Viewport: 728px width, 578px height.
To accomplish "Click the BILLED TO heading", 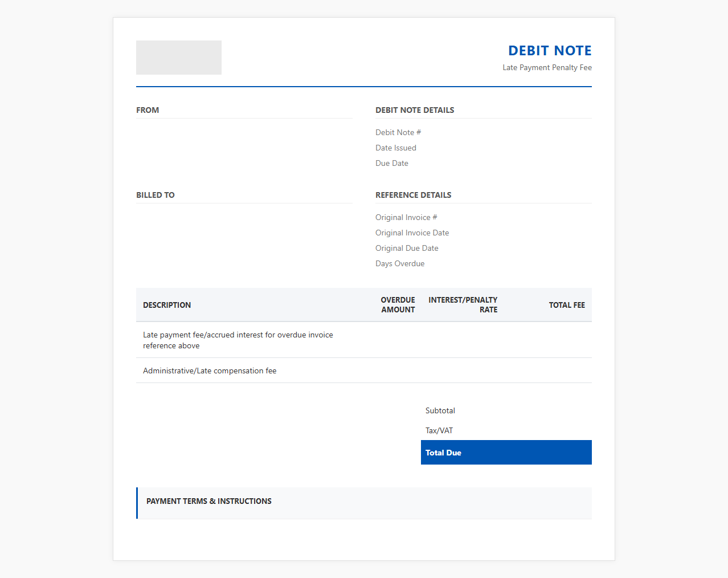I will click(156, 195).
